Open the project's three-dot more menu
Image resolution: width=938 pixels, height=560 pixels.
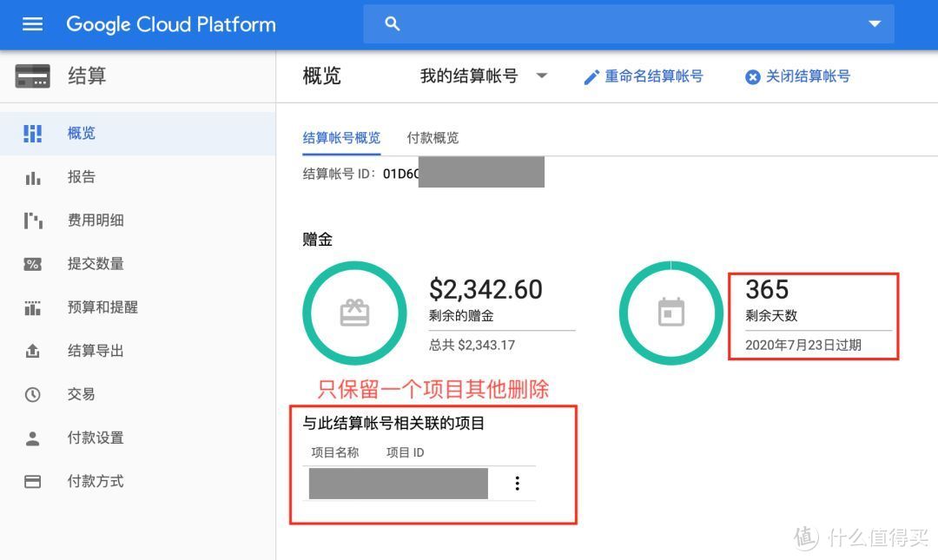click(x=518, y=484)
